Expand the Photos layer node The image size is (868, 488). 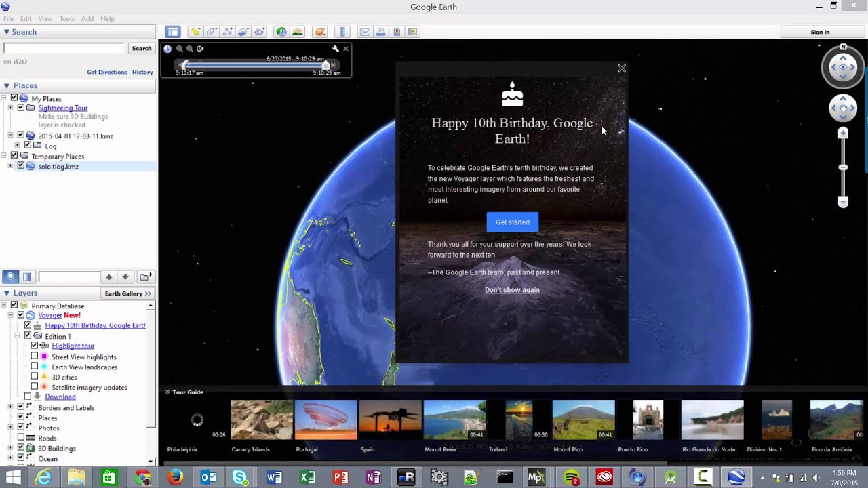tap(10, 428)
